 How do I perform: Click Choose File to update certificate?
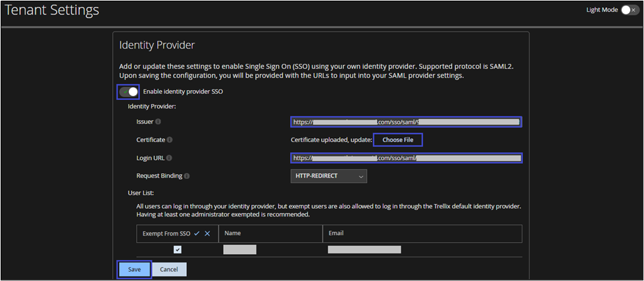397,140
